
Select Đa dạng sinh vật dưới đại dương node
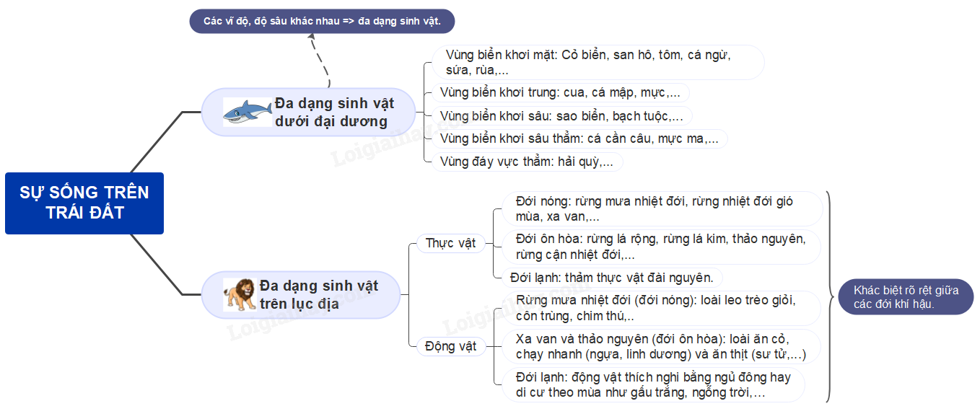coord(331,113)
